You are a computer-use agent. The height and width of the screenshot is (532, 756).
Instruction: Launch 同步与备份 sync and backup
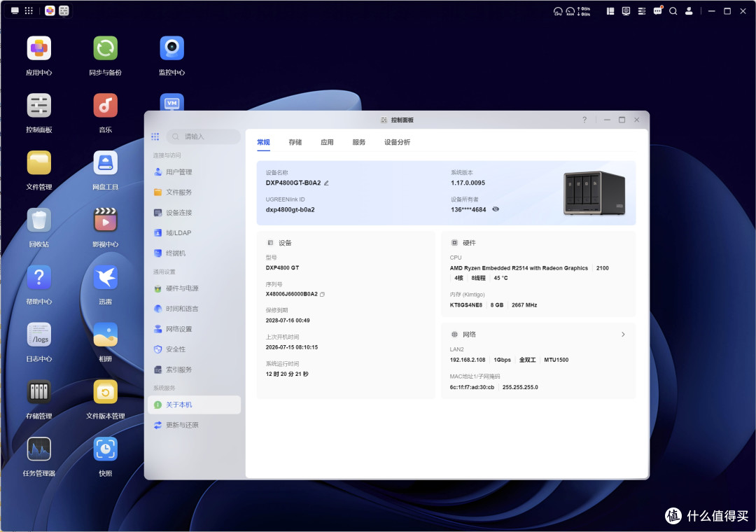(x=105, y=48)
